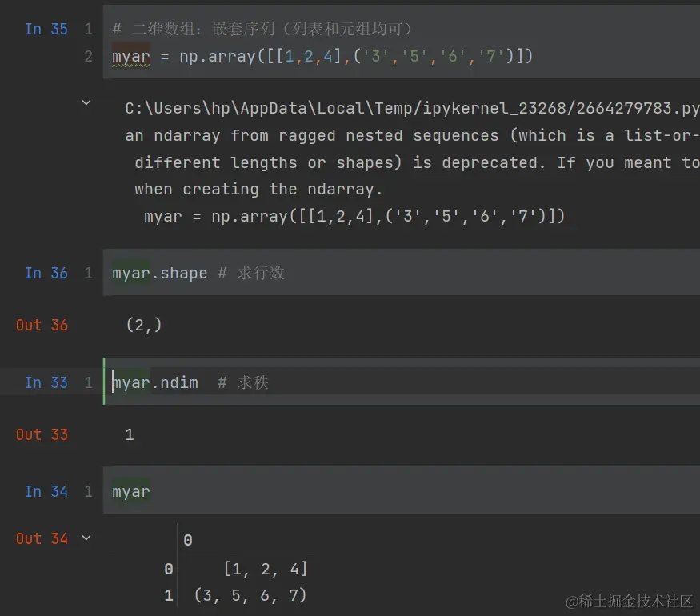The image size is (700, 616).
Task: Click the Out 33 label
Action: (42, 434)
